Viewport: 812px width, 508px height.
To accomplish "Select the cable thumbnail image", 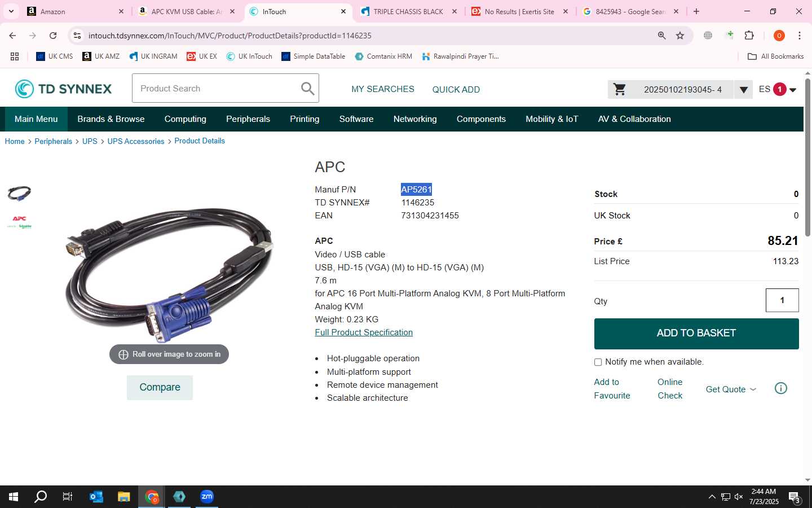I will click(19, 194).
